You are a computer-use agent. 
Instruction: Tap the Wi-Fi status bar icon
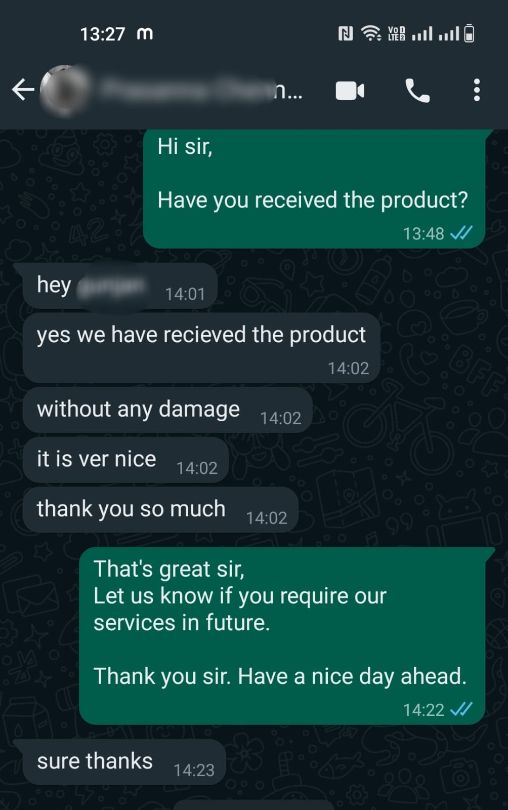click(371, 34)
